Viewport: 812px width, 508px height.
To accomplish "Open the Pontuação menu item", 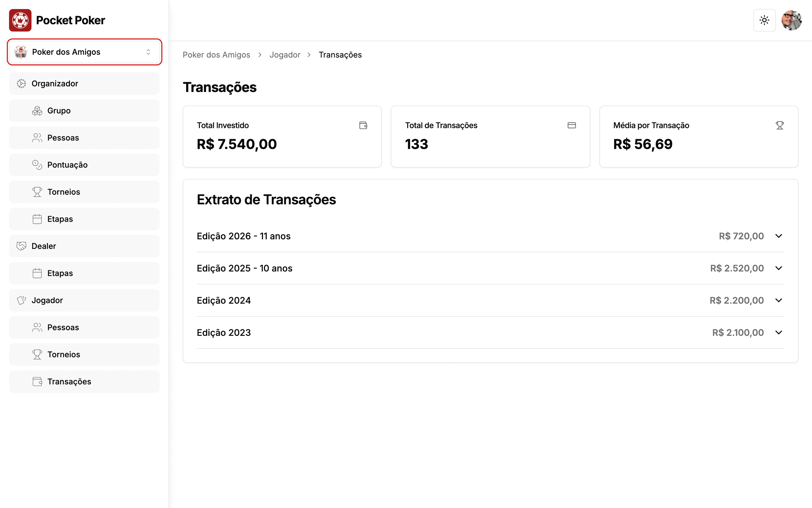I will coord(84,165).
